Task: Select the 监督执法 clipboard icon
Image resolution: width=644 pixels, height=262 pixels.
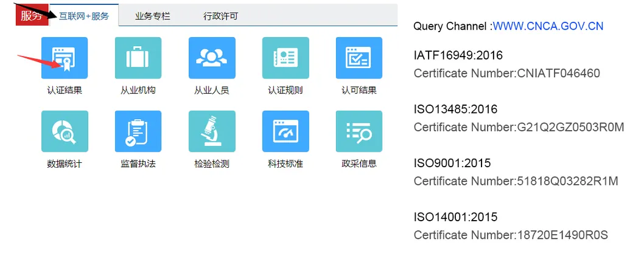Action: click(x=138, y=131)
